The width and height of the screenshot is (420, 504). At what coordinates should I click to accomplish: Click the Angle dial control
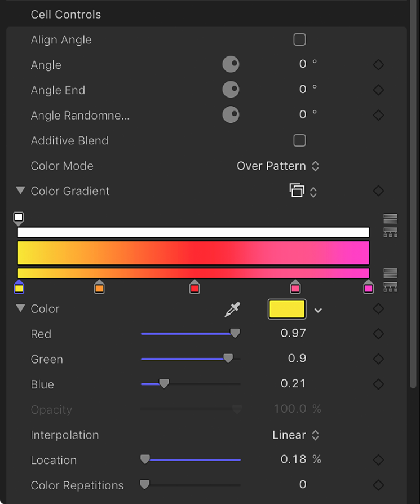pos(231,64)
